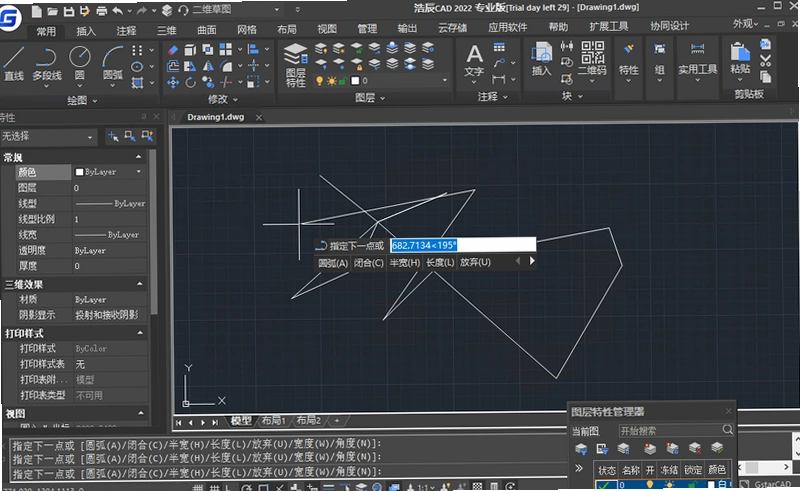Viewport: 800px width, 491px height.
Task: Collapse the 打印样式 section
Action: pyautogui.click(x=140, y=333)
